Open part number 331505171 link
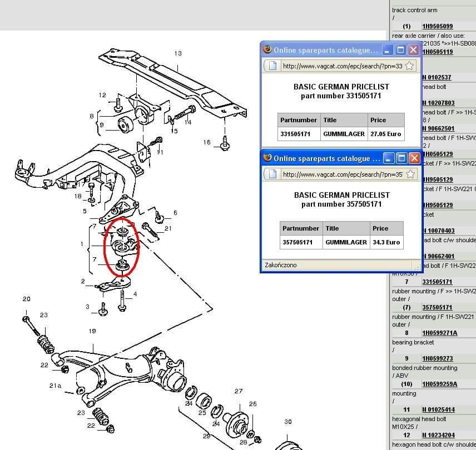Viewport: 476px width, 450px height. point(437,282)
